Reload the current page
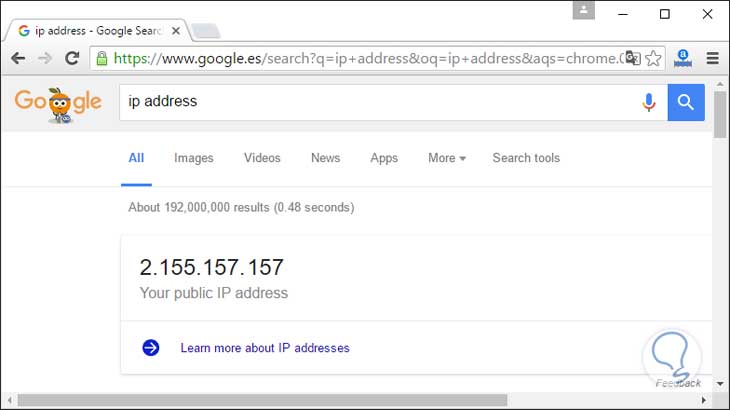This screenshot has height=410, width=730. pyautogui.click(x=72, y=59)
